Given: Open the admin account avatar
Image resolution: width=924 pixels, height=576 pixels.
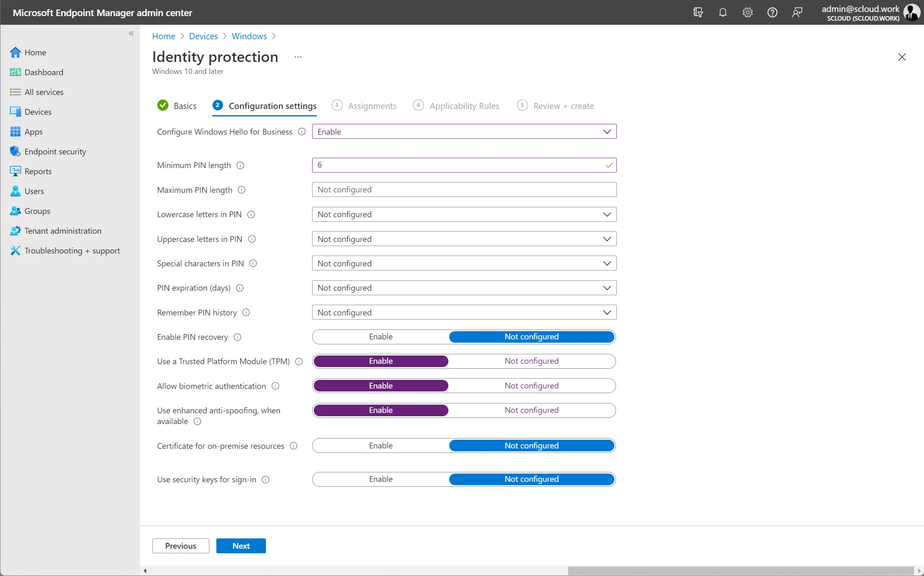Looking at the screenshot, I should tap(912, 12).
